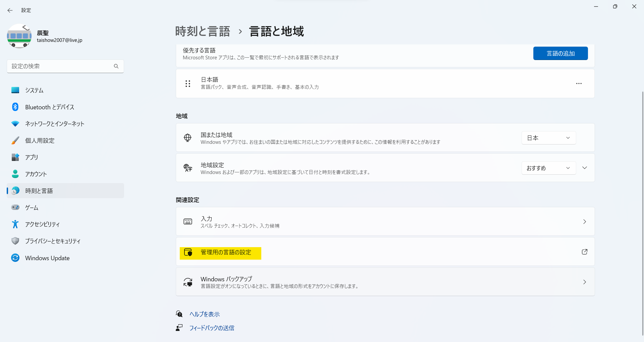The width and height of the screenshot is (644, 342).
Task: Click the 日本語 language row label
Action: [x=209, y=79]
